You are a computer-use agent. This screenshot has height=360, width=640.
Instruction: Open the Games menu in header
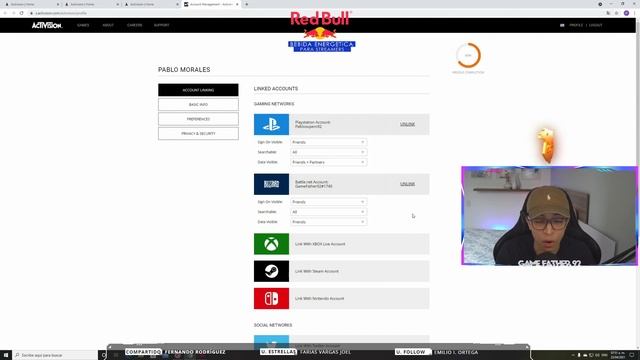tap(83, 25)
